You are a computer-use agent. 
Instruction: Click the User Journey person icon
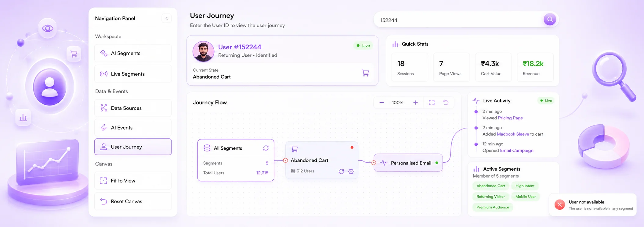[x=104, y=147]
